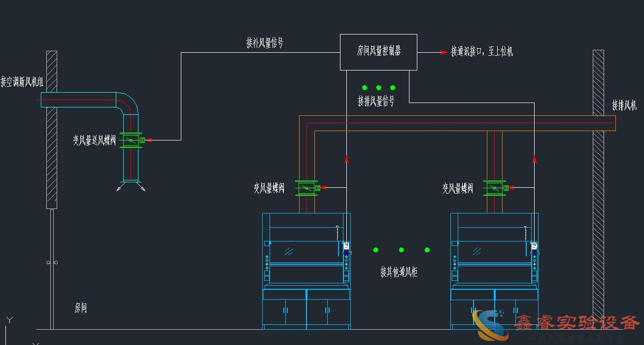Screen dimensions: 644x345
Task: Select the hatched left wall section
Action: pyautogui.click(x=51, y=130)
